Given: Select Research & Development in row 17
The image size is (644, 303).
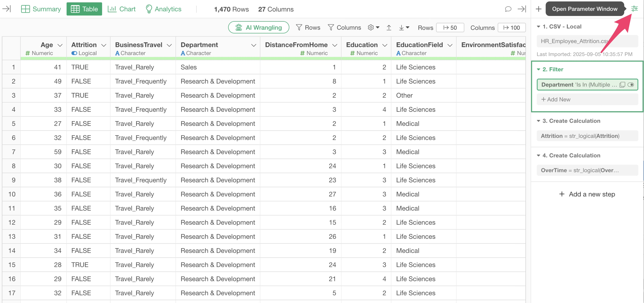Looking at the screenshot, I should (218, 293).
